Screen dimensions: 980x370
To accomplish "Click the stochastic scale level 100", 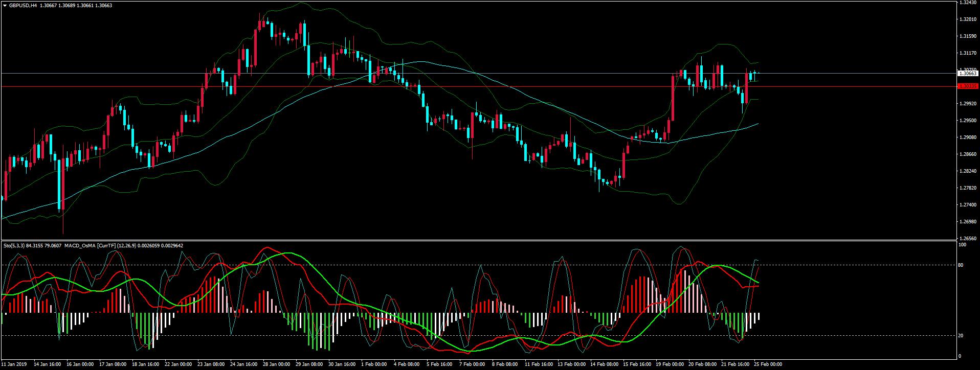I will [x=963, y=245].
